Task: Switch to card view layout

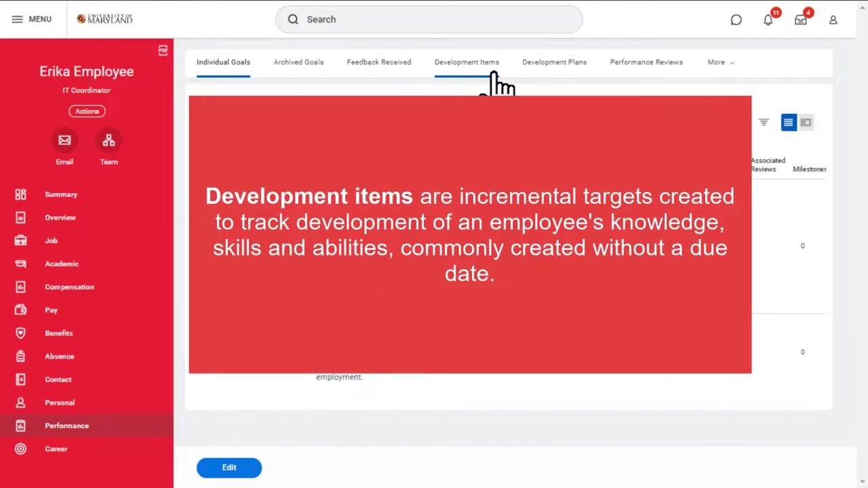Action: 806,123
